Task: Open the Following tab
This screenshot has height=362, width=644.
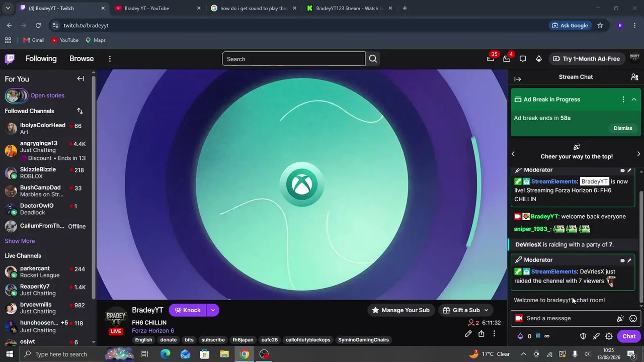Action: click(41, 59)
